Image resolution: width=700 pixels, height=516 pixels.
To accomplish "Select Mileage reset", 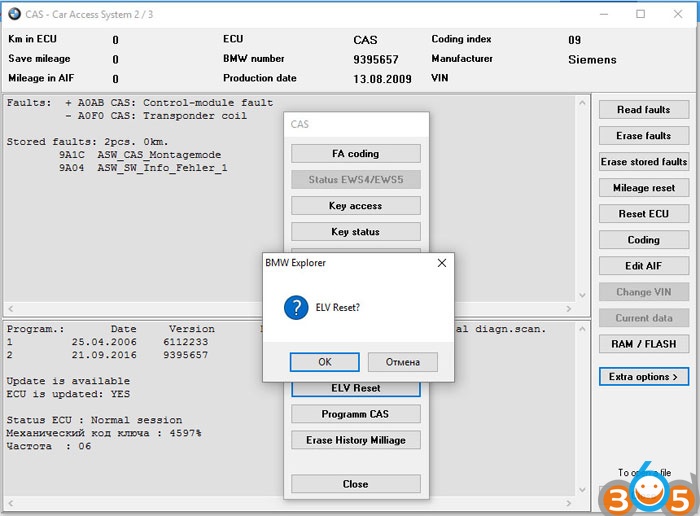I will click(x=643, y=188).
